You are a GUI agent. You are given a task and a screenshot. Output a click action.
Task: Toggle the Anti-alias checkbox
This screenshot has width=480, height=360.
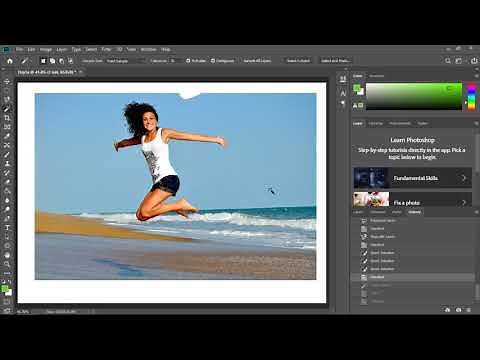188,61
